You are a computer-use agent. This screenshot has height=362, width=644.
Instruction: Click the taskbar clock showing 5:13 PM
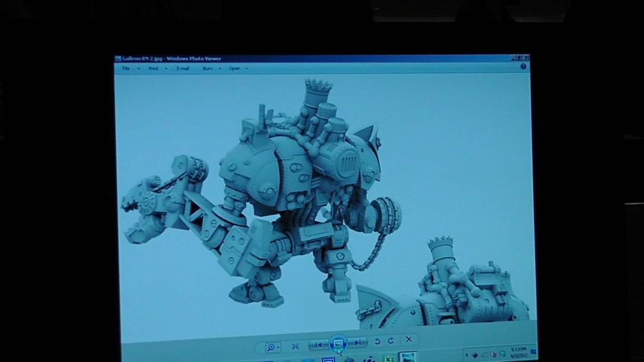tap(518, 352)
